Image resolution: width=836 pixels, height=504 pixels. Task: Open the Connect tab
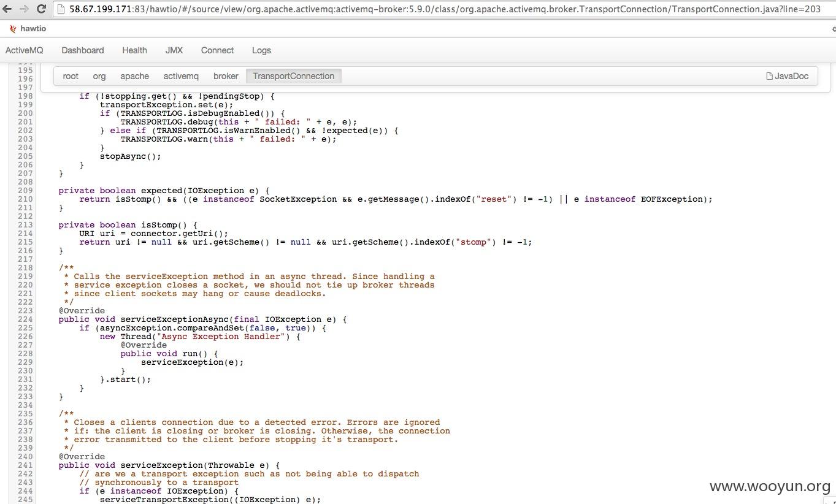217,50
